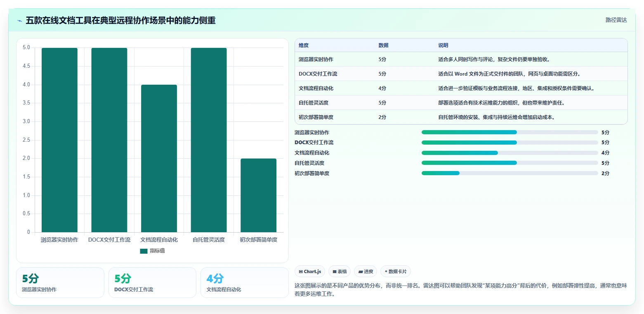Click the 浏览器实时协作 chart bar
644x314 pixels.
click(59, 140)
